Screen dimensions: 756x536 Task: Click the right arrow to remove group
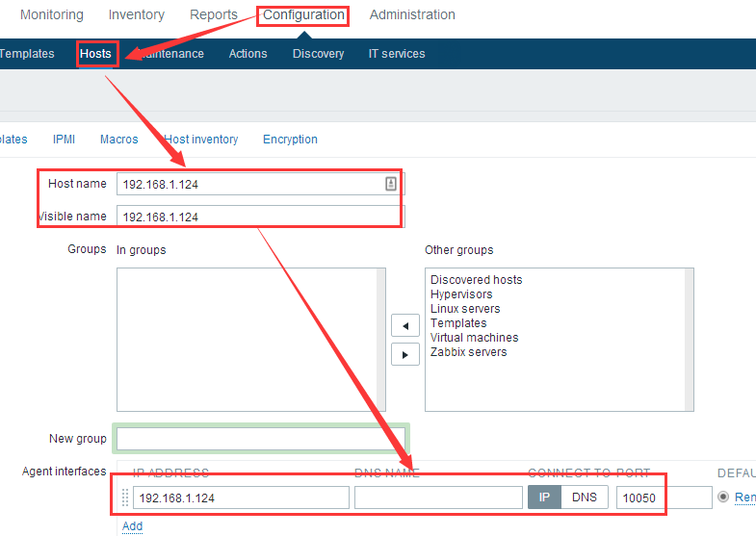pyautogui.click(x=404, y=354)
